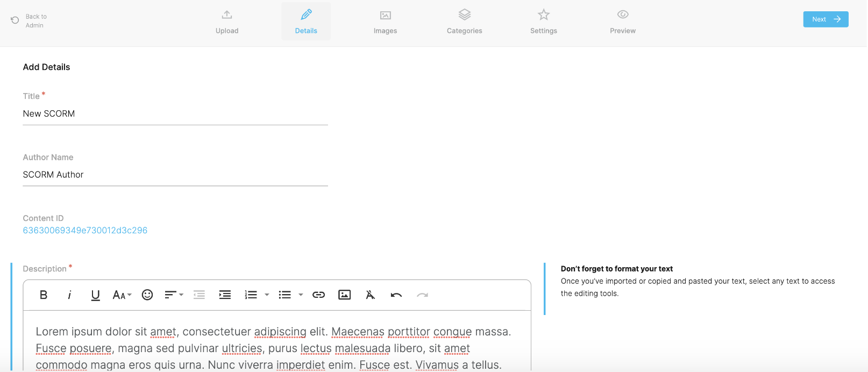
Task: Insert a numbered list
Action: 251,295
